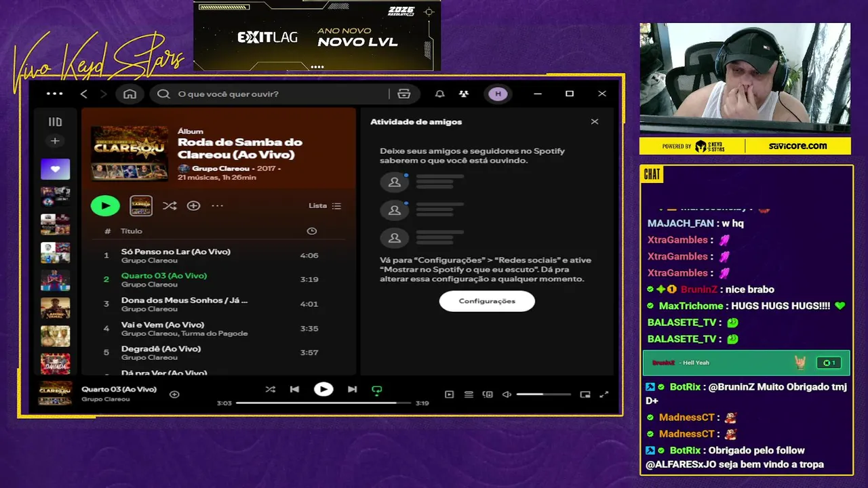
Task: Click the BruninZ Hell Yeah highlighted message
Action: pyautogui.click(x=746, y=363)
